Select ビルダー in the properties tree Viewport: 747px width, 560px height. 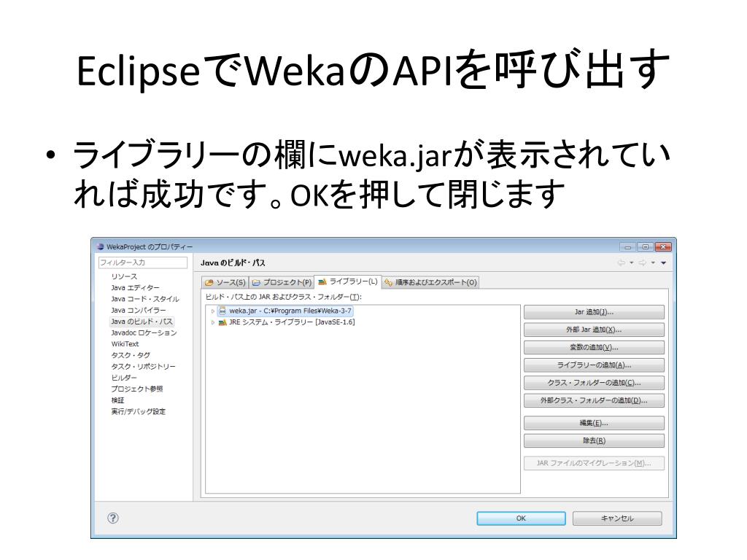tap(124, 378)
